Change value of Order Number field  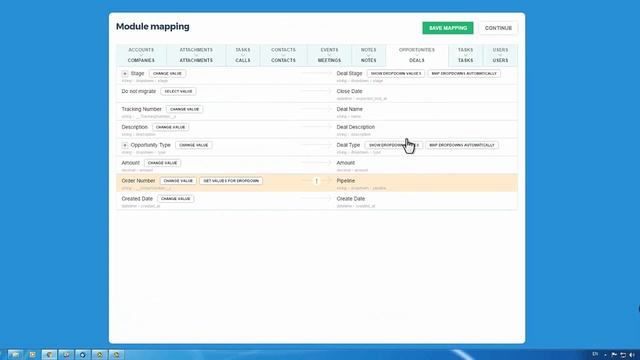(178, 181)
